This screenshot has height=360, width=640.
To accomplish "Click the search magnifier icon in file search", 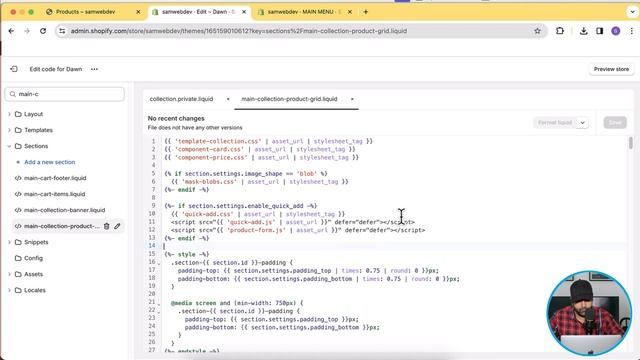I will (x=13, y=94).
